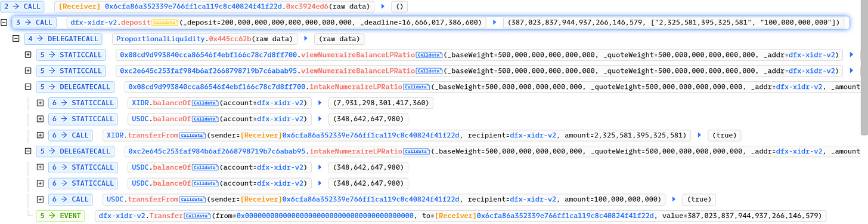Toggle Calldata badge on 0x08cd9d intakeNumeraireLPRatio
Image resolution: width=868 pixels, height=224 pixels.
[x=417, y=87]
